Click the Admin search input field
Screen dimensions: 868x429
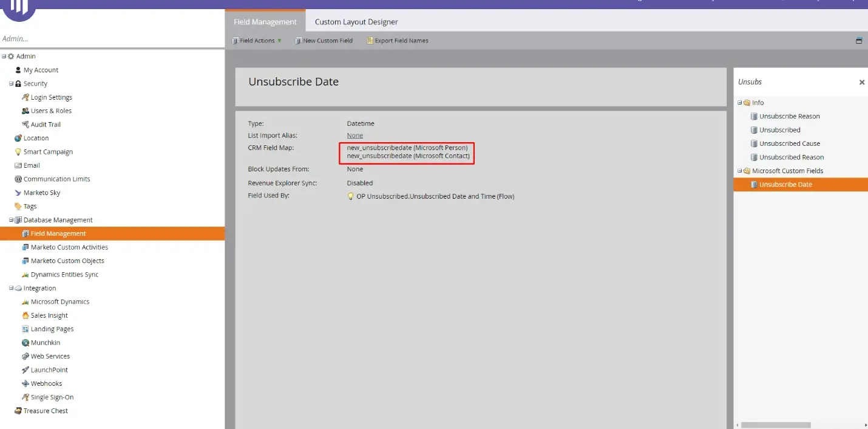click(x=112, y=38)
